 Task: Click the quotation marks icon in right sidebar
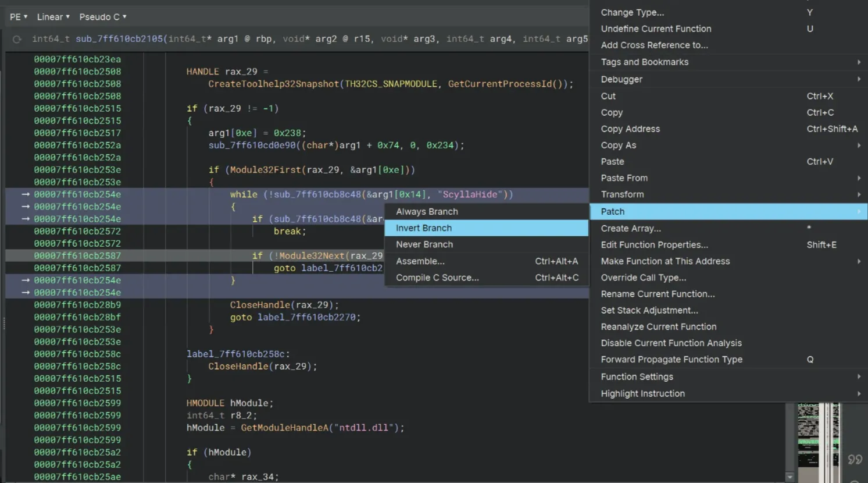[x=855, y=460]
